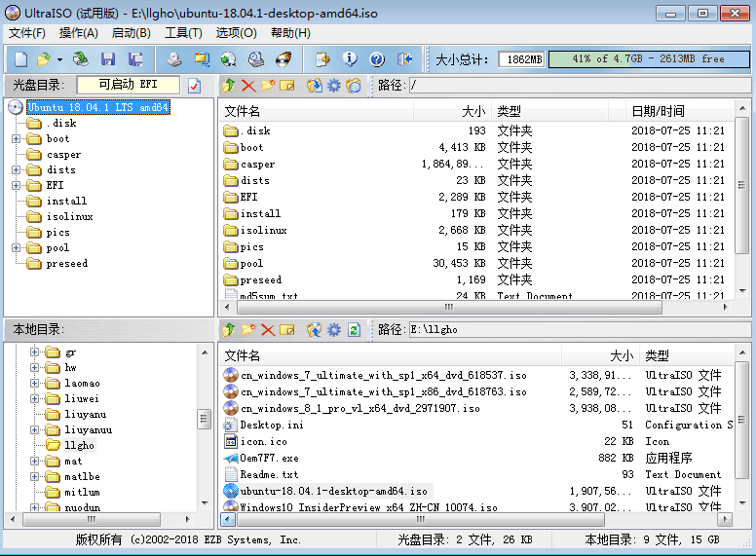The image size is (756, 556).
Task: Delete selected item in local directory pane
Action: click(268, 330)
